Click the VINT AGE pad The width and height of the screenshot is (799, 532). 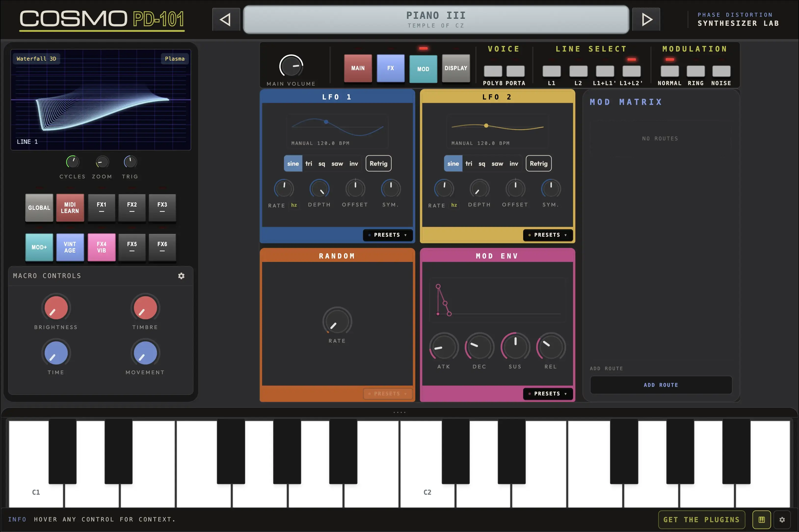pyautogui.click(x=70, y=247)
